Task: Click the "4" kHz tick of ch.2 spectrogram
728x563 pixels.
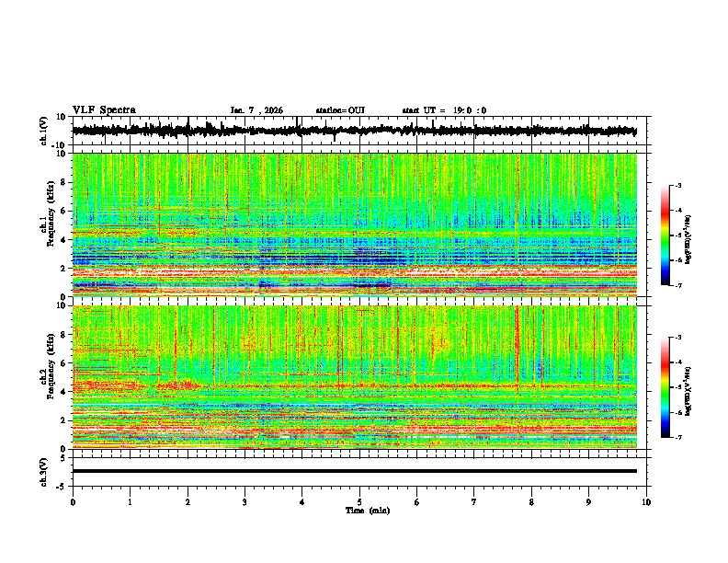Action: [x=63, y=392]
